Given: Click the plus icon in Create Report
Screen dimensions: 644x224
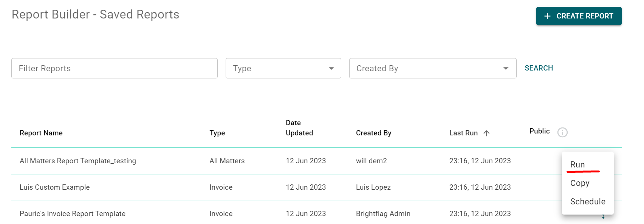Looking at the screenshot, I should coord(547,16).
